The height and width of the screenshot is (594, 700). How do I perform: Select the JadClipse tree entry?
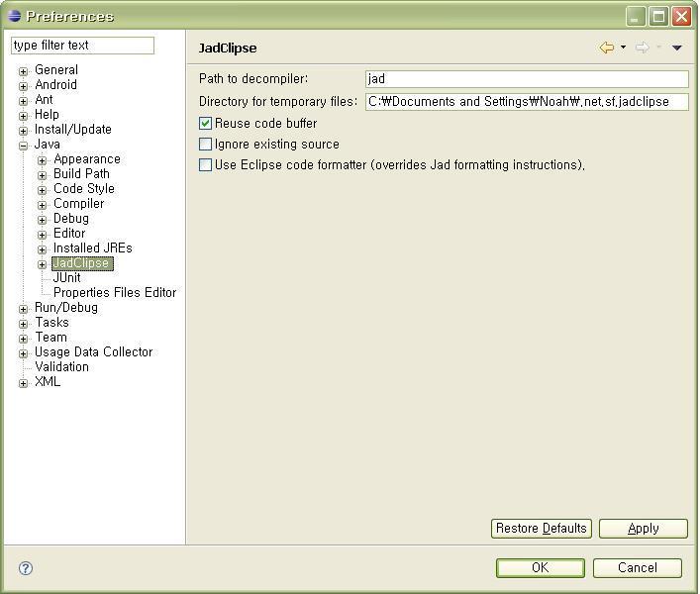[82, 263]
